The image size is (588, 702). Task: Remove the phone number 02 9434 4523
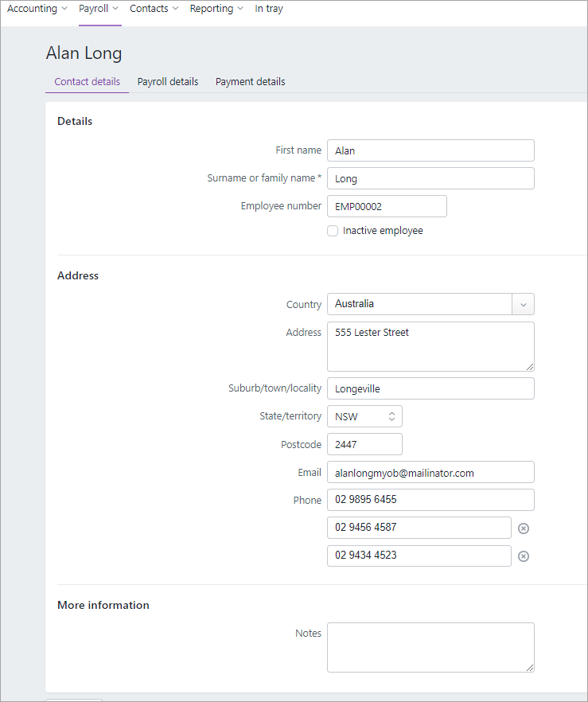pyautogui.click(x=523, y=556)
